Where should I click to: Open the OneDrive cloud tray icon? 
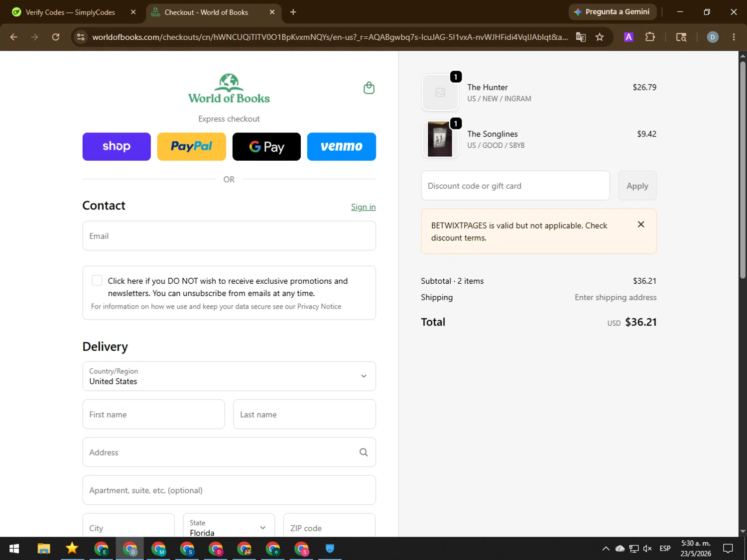click(x=620, y=549)
